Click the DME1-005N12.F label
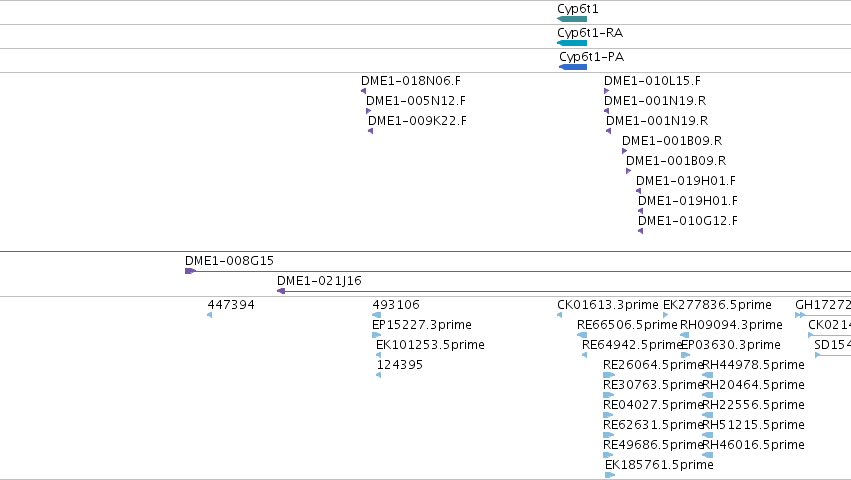This screenshot has width=851, height=480. pyautogui.click(x=416, y=101)
